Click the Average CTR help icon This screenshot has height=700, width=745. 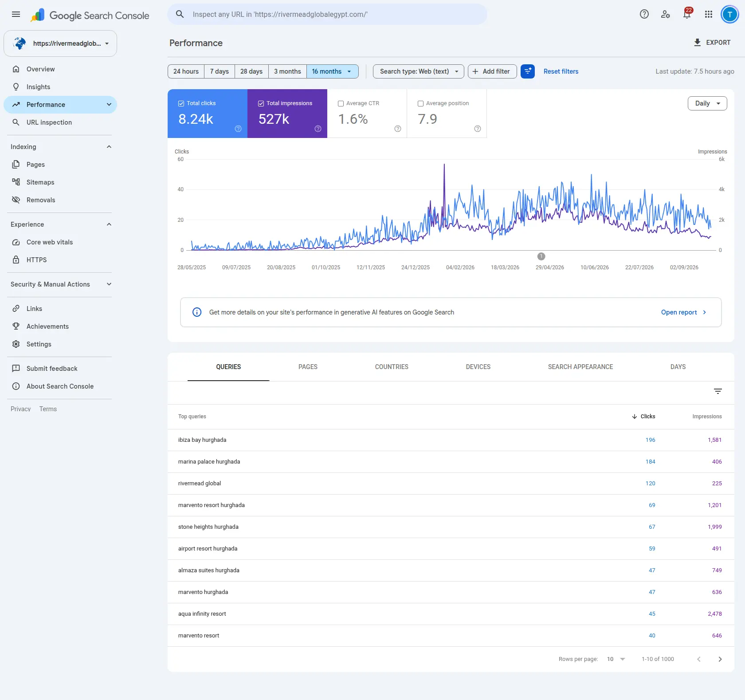(x=398, y=129)
